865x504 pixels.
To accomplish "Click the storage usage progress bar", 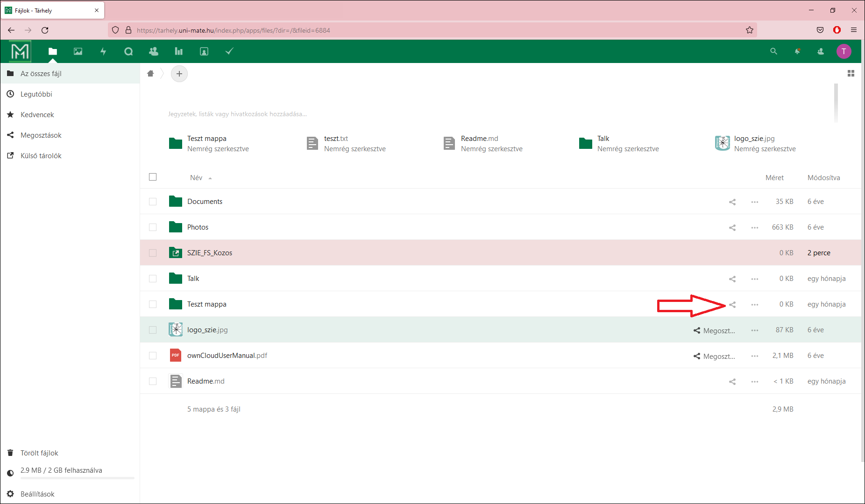I will tap(77, 478).
